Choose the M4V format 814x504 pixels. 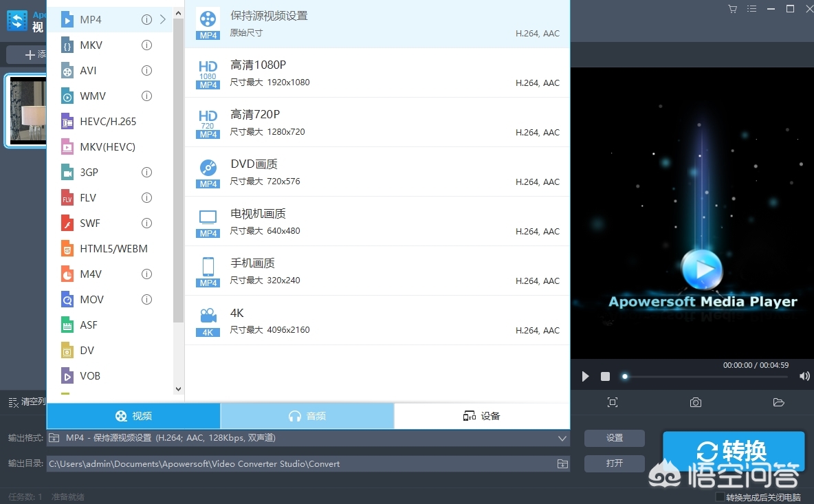(x=109, y=274)
